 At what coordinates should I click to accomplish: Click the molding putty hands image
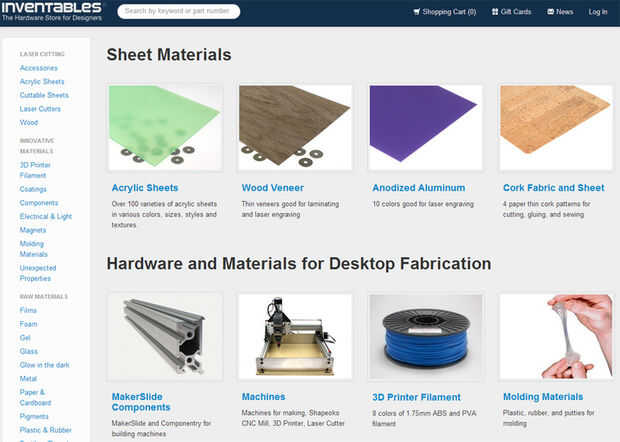pos(556,336)
